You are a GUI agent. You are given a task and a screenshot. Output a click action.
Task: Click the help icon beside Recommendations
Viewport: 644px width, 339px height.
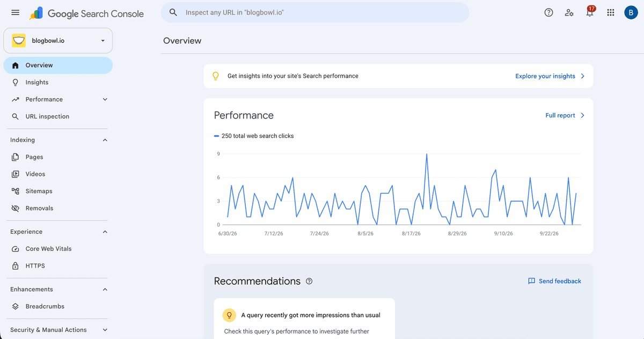309,281
